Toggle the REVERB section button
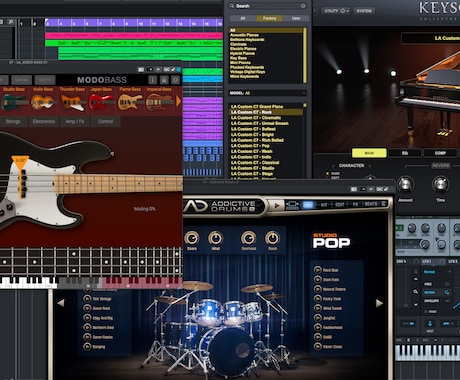Screen dimensions: 460x380 tap(441, 166)
